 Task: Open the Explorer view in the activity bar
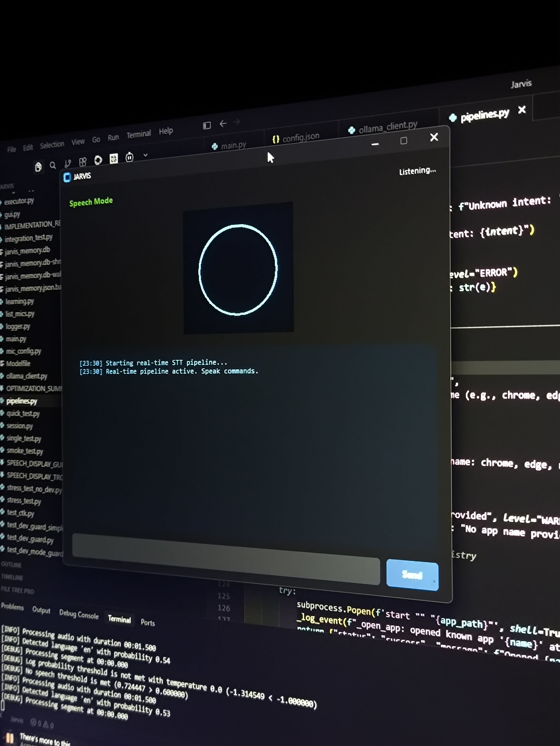point(38,167)
